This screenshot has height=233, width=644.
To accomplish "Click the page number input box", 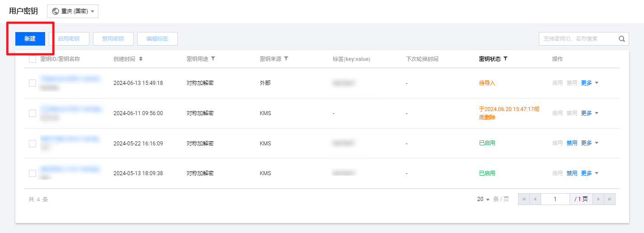I will (555, 199).
